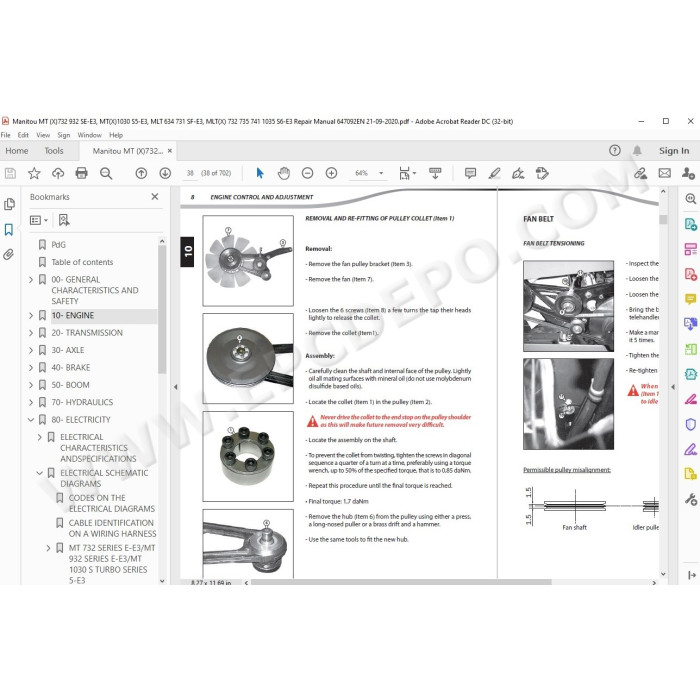Viewport: 700px width, 700px height.
Task: Switch to the Tools tab
Action: pyautogui.click(x=54, y=151)
